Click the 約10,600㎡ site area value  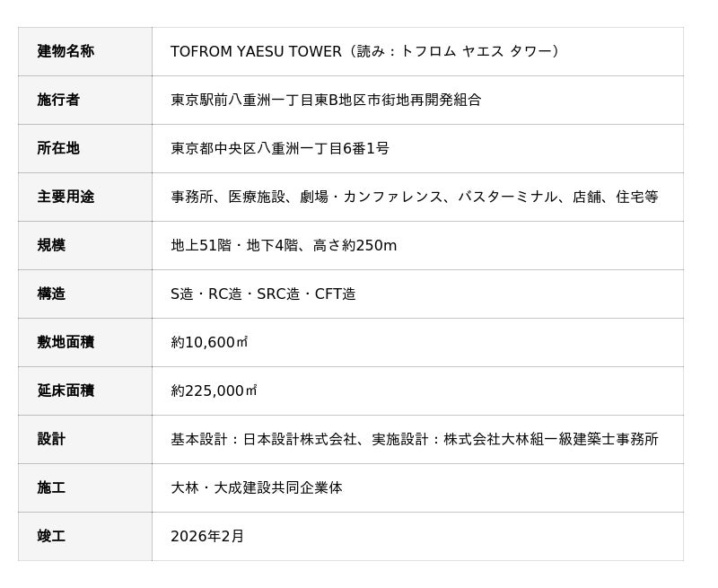click(x=209, y=342)
